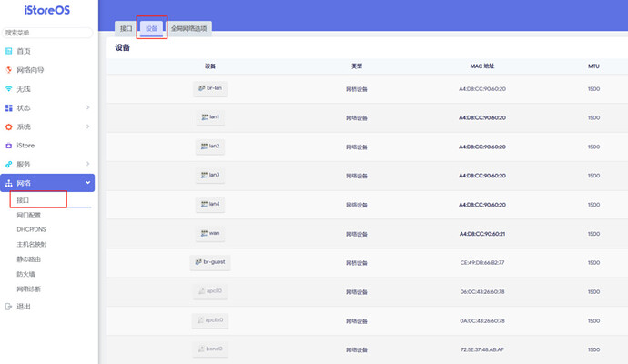Viewport: 628px width, 364px height.
Task: Click the lan1 device badge
Action: coord(210,117)
